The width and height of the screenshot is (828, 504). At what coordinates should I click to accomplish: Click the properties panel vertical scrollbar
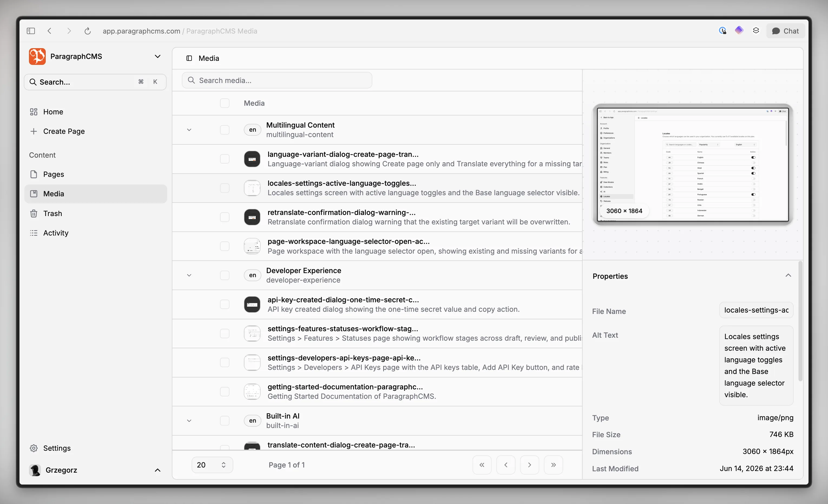point(800,321)
